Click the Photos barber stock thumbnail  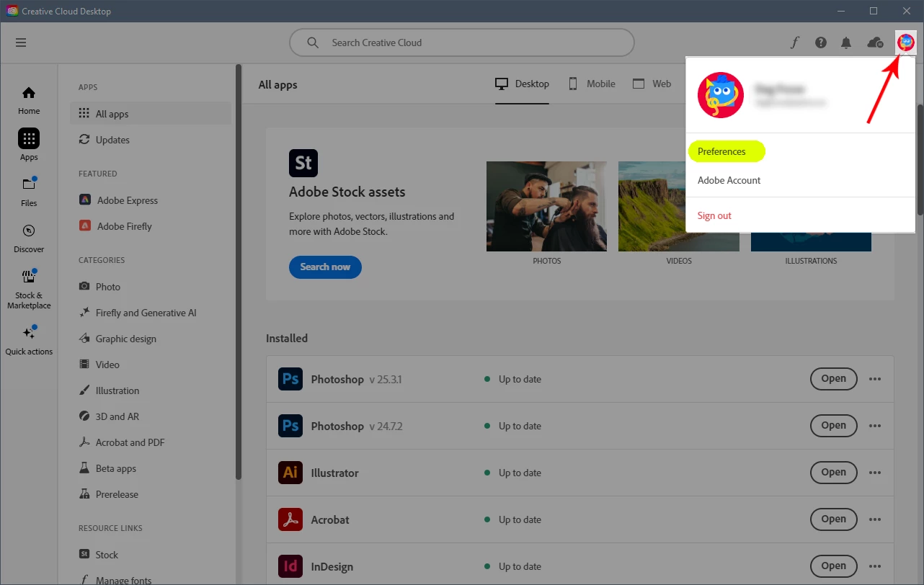point(546,206)
